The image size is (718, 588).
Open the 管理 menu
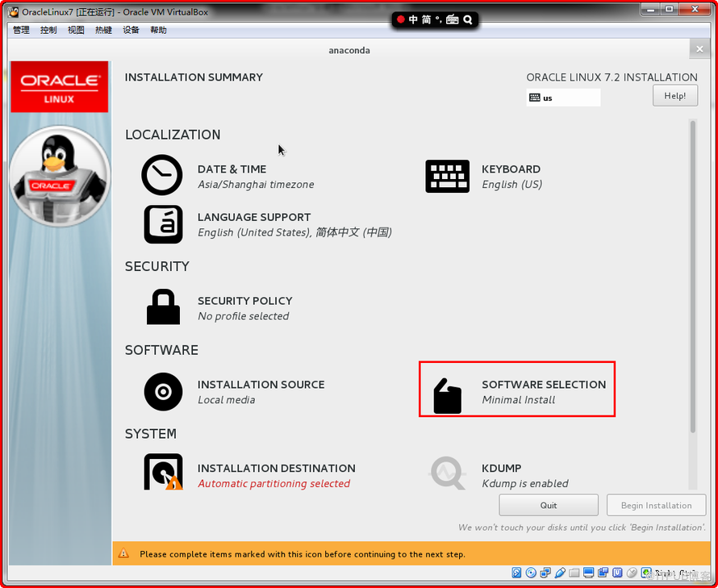[21, 30]
